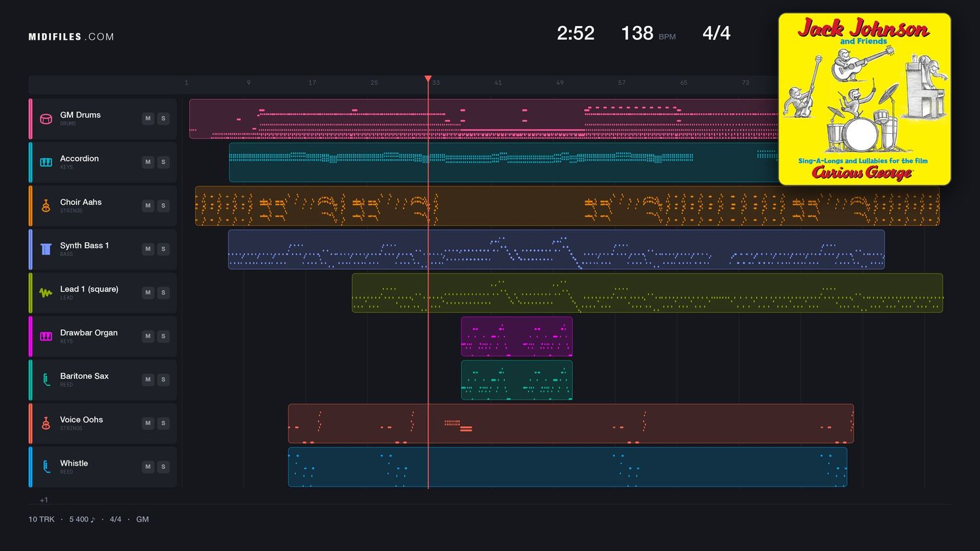Click the 138 BPM tempo value

[x=637, y=33]
